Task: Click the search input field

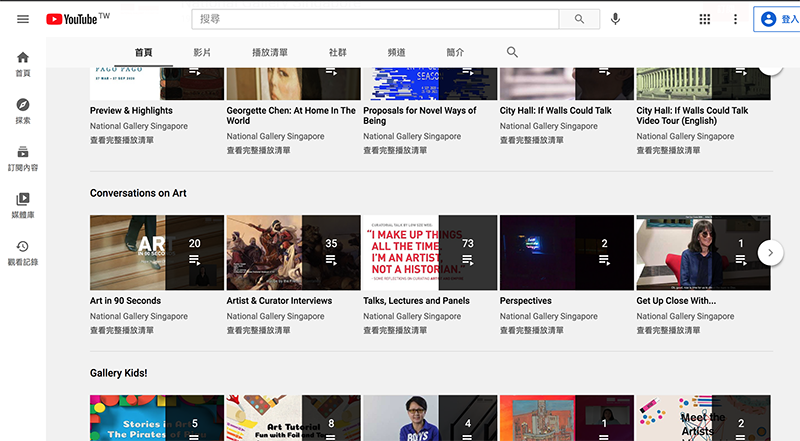Action: 375,19
